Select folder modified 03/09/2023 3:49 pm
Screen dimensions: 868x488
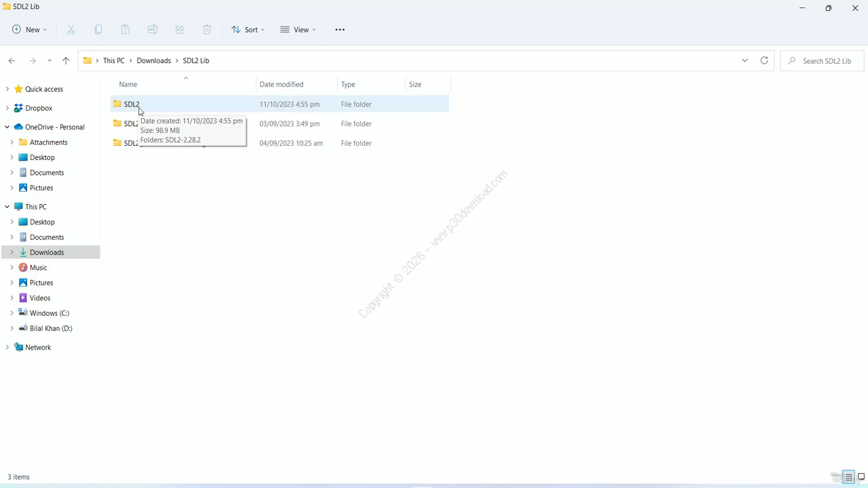point(279,124)
